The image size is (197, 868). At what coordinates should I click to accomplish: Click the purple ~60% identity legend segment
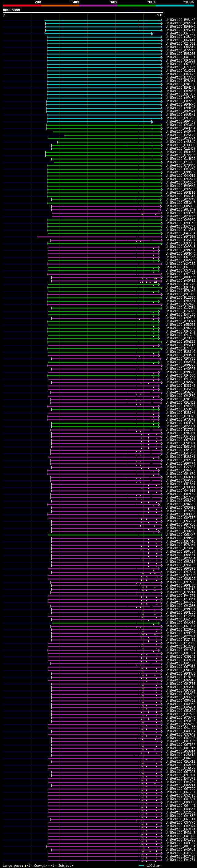coord(98,6)
